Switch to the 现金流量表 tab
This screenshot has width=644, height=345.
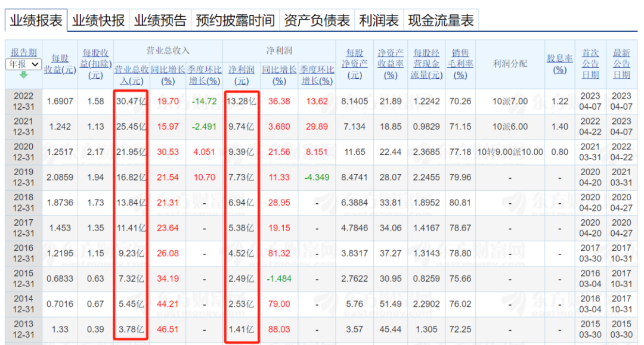441,21
